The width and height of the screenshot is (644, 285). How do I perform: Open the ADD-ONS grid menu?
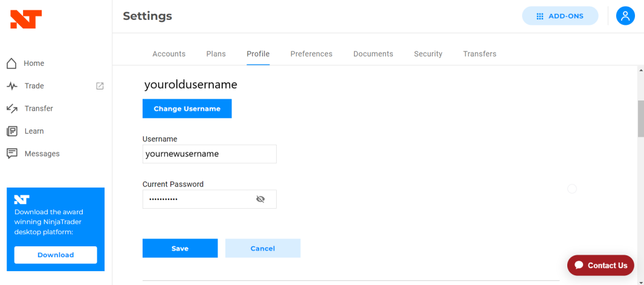[x=559, y=16]
